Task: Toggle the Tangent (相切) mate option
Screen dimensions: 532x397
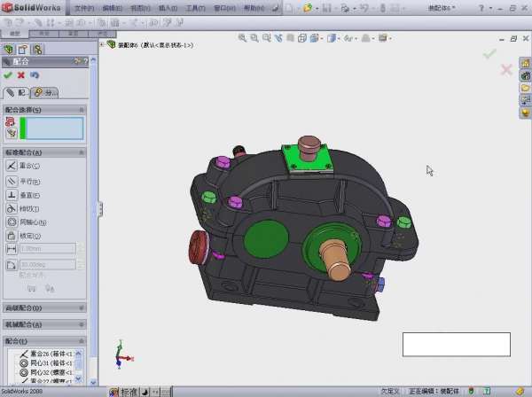Action: (12, 208)
